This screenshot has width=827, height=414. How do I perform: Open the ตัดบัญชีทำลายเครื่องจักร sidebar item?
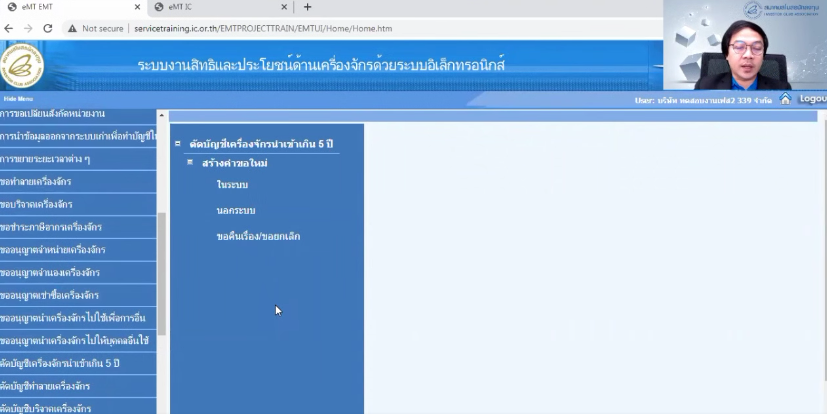tap(78, 386)
